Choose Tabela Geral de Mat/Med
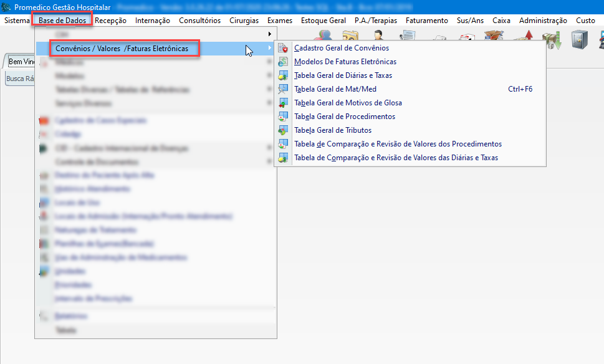Viewport: 604px width, 364px height. click(410, 89)
